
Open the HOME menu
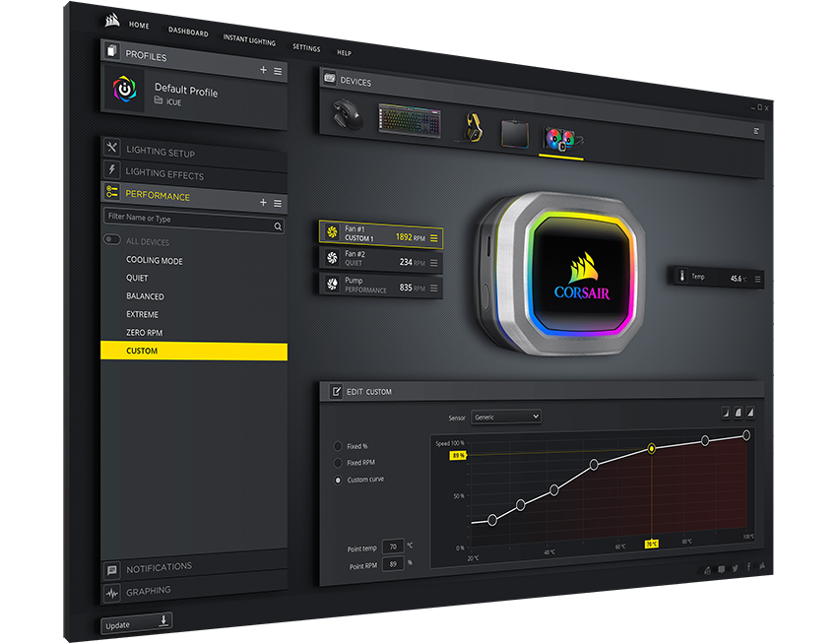[139, 25]
